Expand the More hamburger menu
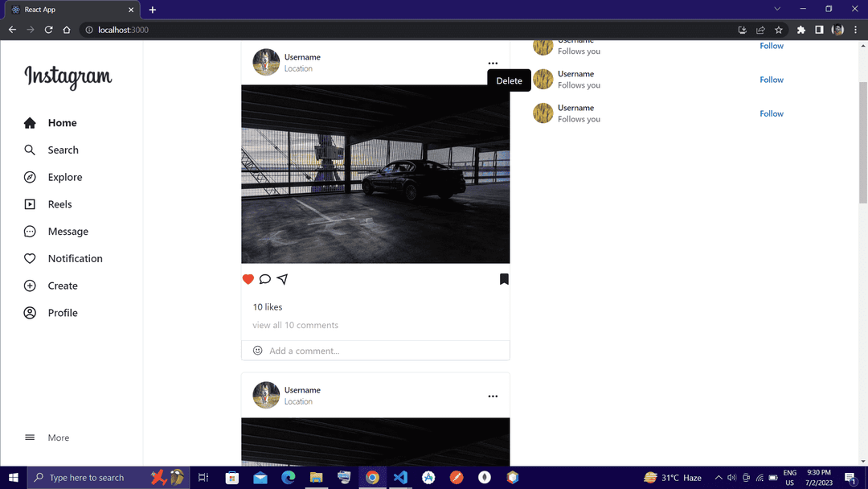 point(30,438)
